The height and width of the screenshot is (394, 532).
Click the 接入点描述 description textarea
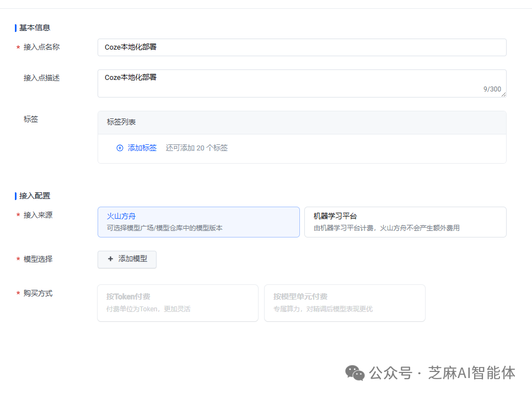click(x=302, y=80)
